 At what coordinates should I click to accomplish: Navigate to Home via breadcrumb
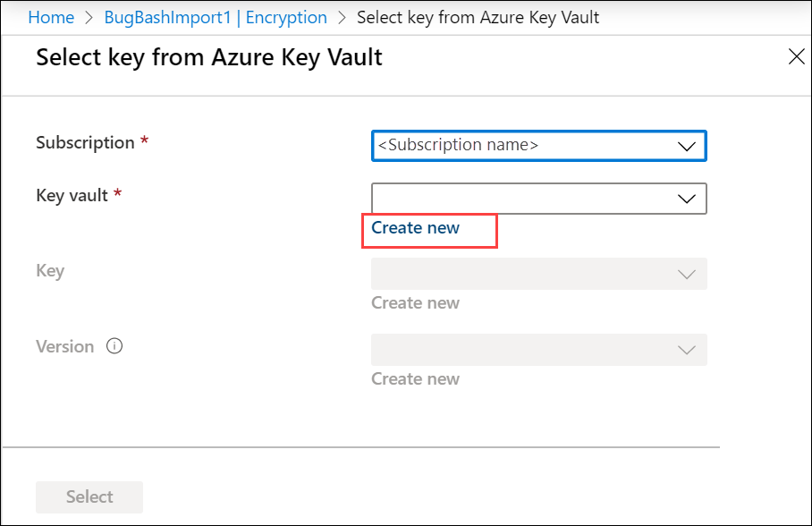pos(51,17)
